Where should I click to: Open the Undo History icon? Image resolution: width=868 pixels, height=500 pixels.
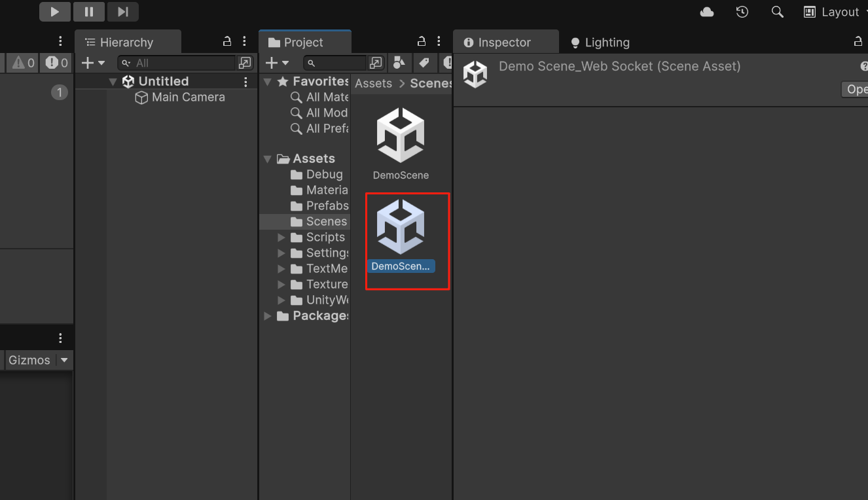coord(742,12)
